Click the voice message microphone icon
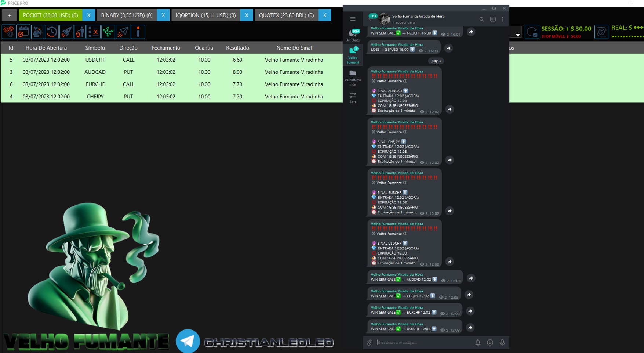644x353 pixels. (x=502, y=342)
